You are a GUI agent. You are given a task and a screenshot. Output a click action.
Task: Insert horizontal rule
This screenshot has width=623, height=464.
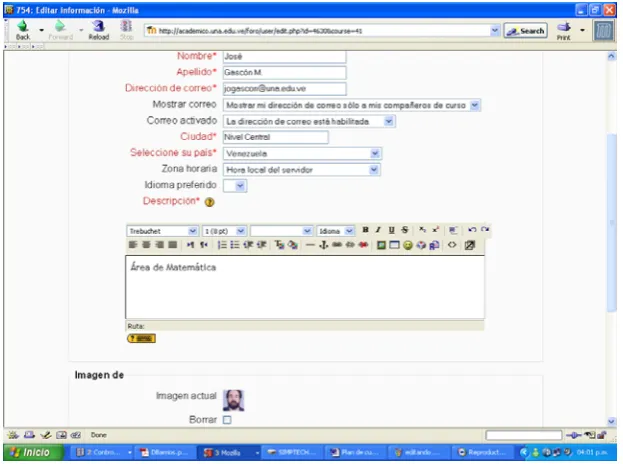coord(310,245)
